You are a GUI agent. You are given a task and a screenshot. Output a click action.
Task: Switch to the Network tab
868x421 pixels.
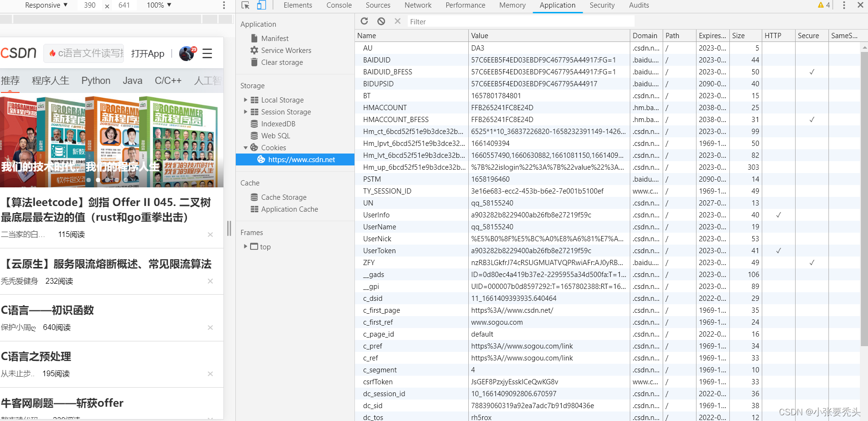pos(418,5)
